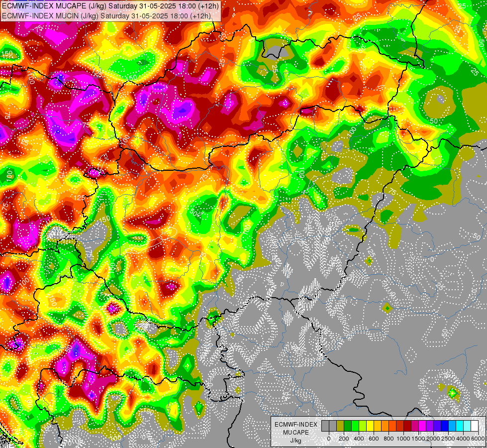Click the legend value 1500
Screen dimensions: 487x448
tap(419, 439)
